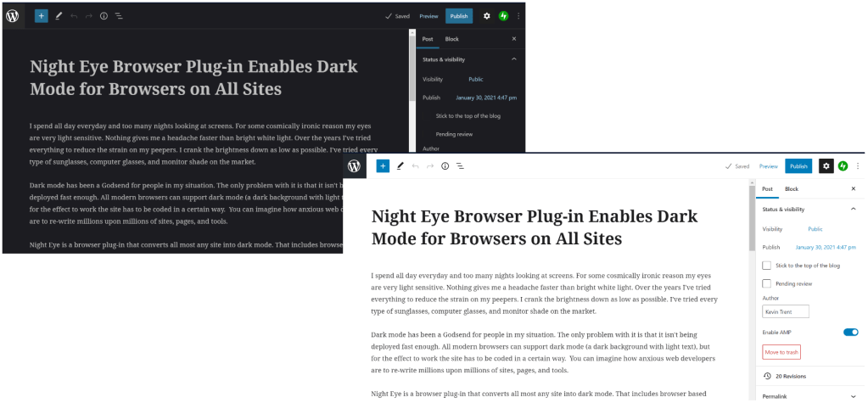Select the pencil Tools icon in dark editor

click(59, 16)
